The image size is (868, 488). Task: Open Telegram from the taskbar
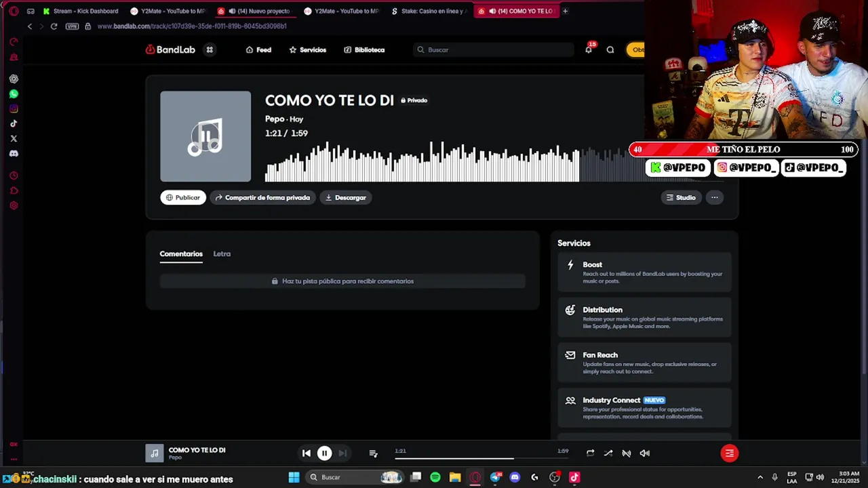point(495,477)
